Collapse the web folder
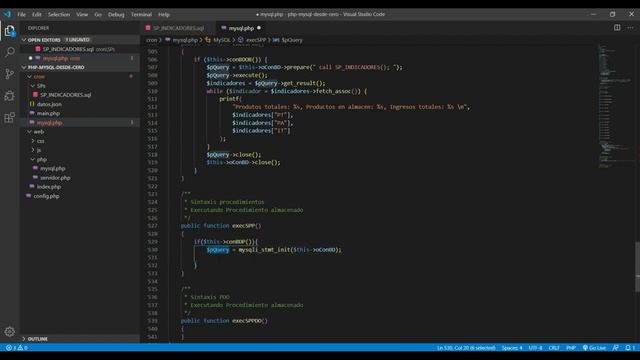Screen dimensions: 640x360 click(39, 131)
